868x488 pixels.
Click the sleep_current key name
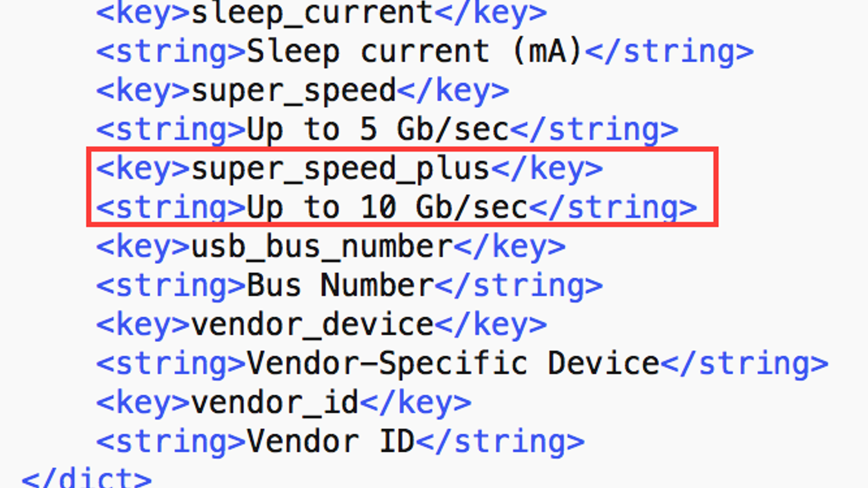[312, 13]
